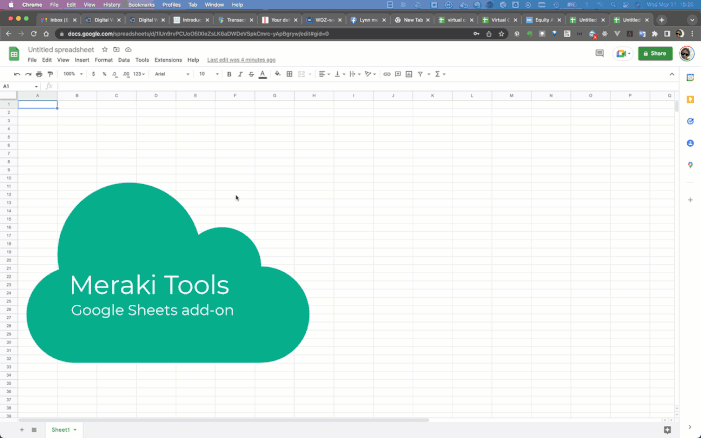Toggle Strikethrough formatting
The height and width of the screenshot is (438, 701).
pyautogui.click(x=251, y=74)
